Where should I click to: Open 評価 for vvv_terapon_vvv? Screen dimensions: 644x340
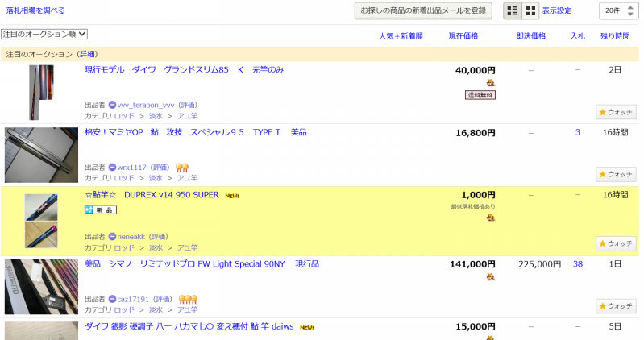coord(188,105)
